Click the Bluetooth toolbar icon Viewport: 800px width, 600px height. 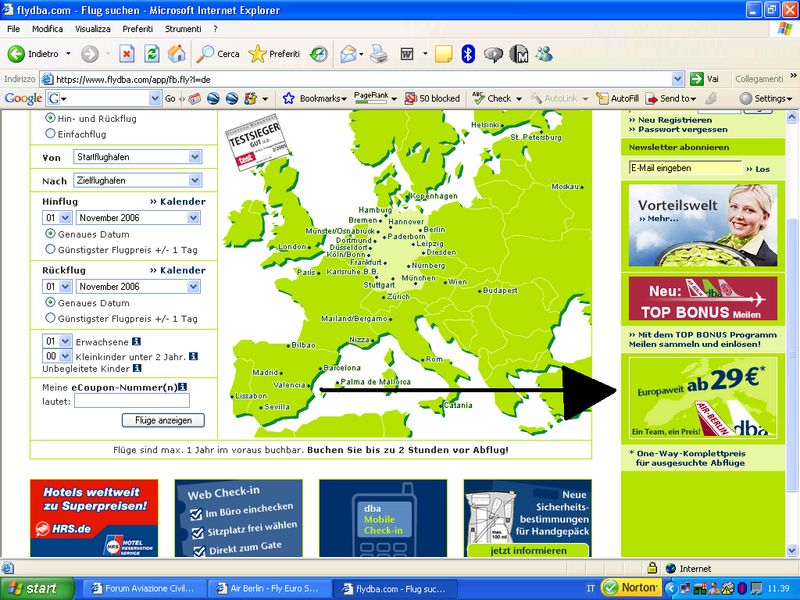pos(468,54)
